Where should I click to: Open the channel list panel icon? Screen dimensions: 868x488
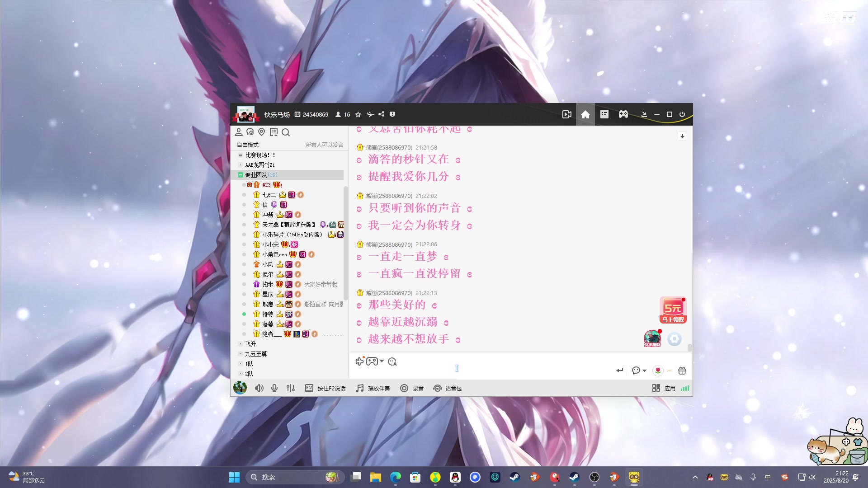pos(604,114)
